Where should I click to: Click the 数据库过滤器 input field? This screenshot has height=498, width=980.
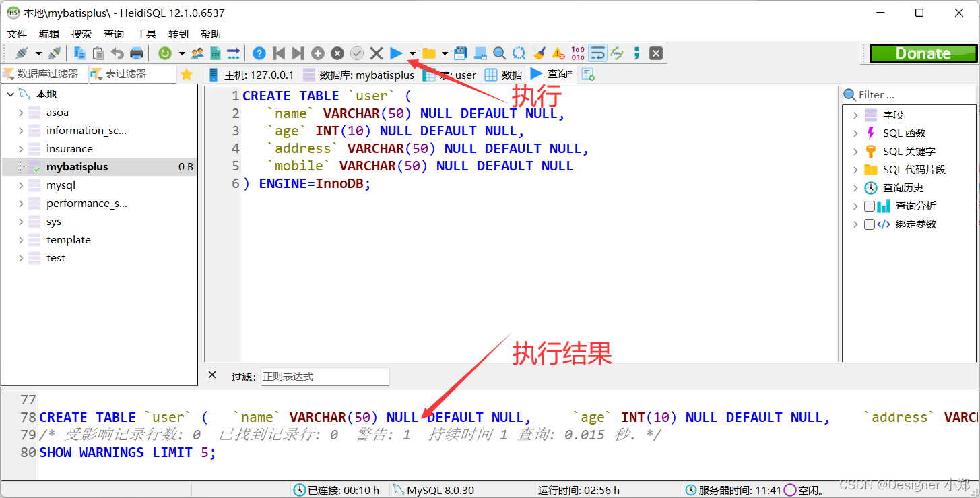44,74
